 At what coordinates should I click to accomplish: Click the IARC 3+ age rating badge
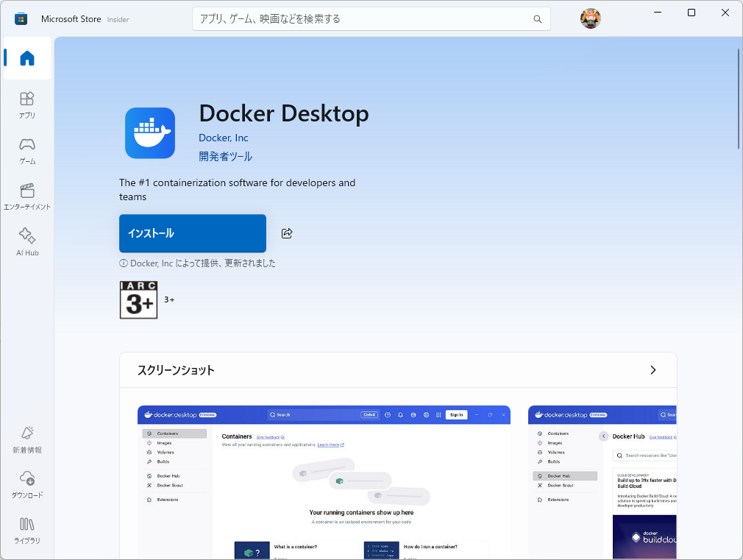click(x=138, y=300)
